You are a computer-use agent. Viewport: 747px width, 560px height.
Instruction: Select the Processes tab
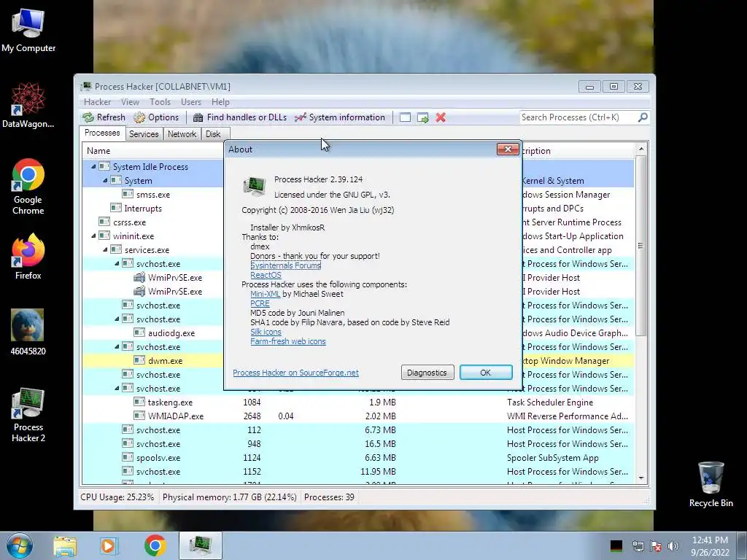(102, 133)
